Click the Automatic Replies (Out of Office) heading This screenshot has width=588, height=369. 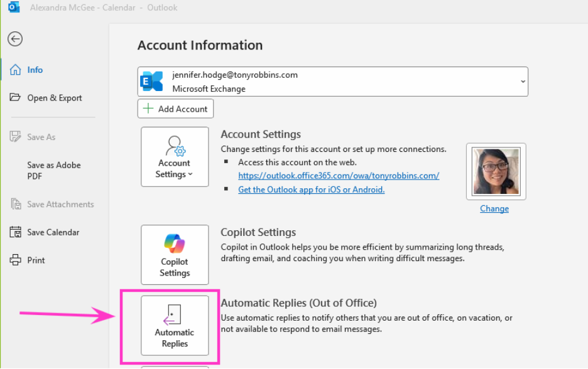coord(299,302)
